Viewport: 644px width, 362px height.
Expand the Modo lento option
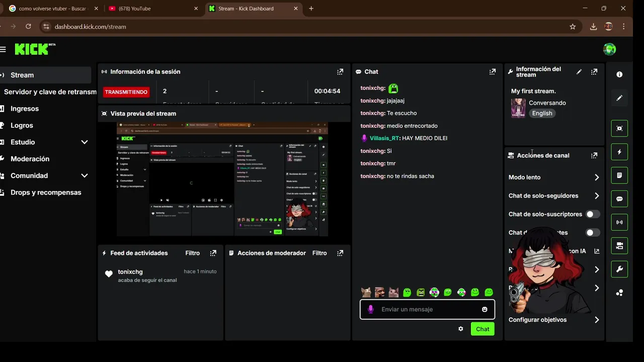click(x=597, y=177)
